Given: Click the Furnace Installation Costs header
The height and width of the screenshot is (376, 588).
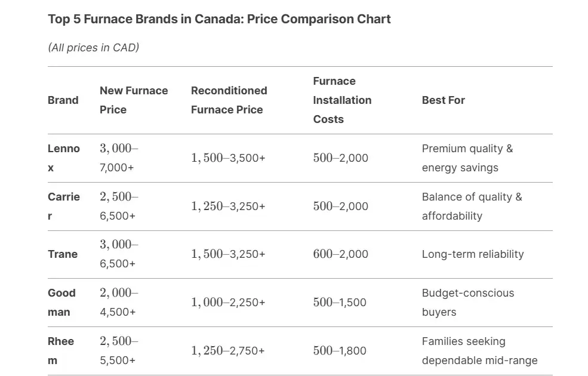Looking at the screenshot, I should pyautogui.click(x=342, y=100).
